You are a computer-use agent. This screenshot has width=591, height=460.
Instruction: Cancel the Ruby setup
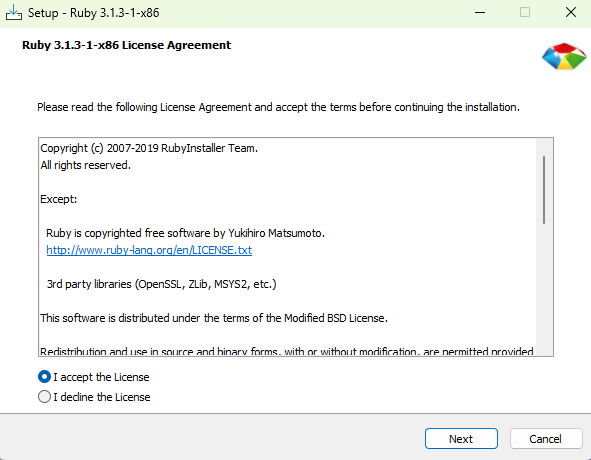point(545,439)
